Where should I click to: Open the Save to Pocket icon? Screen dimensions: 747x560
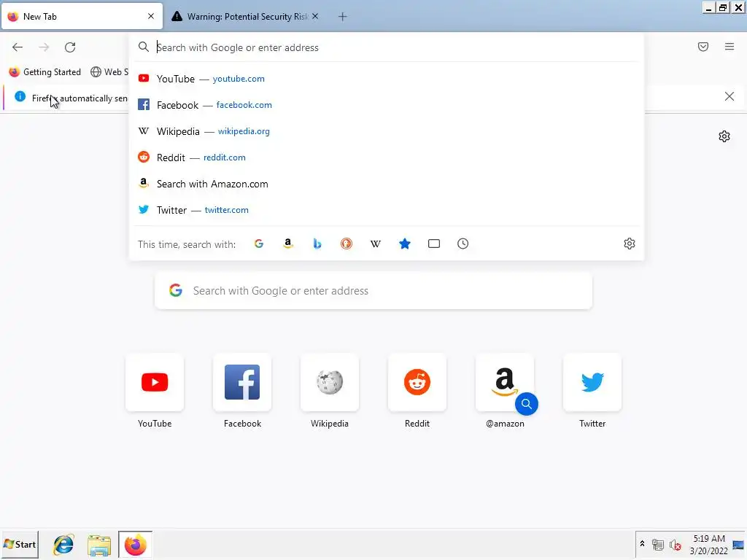(703, 47)
